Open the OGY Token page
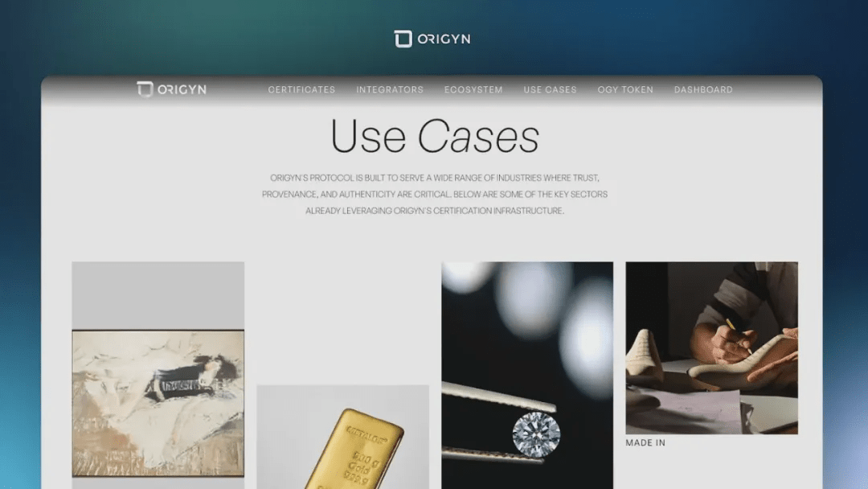The height and width of the screenshot is (489, 868). coord(625,90)
